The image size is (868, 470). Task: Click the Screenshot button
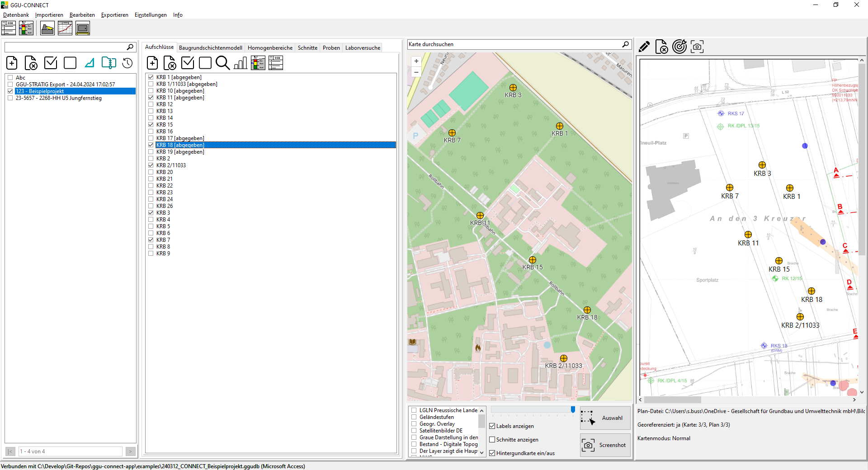pyautogui.click(x=605, y=445)
